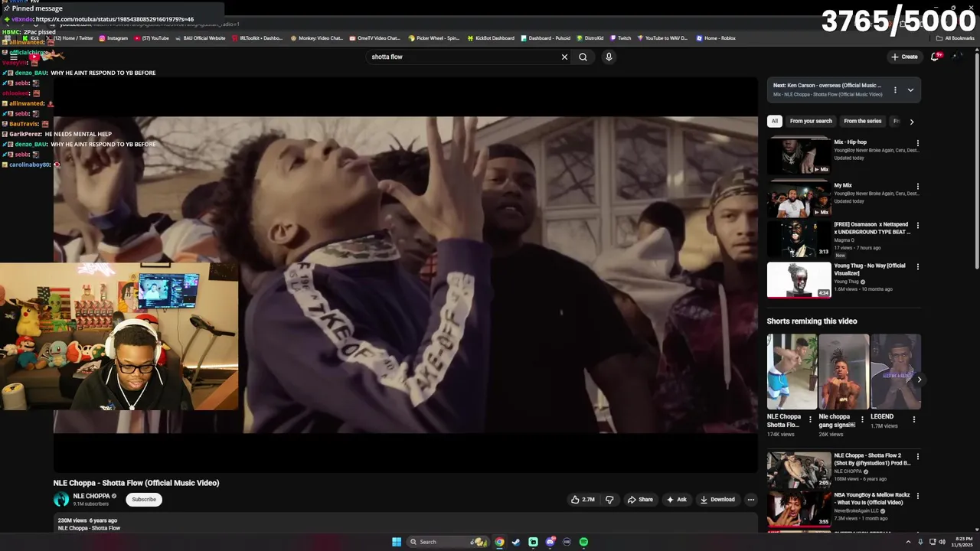Open the Shotta Flow 2 video title
This screenshot has width=980, height=551.
point(872,459)
